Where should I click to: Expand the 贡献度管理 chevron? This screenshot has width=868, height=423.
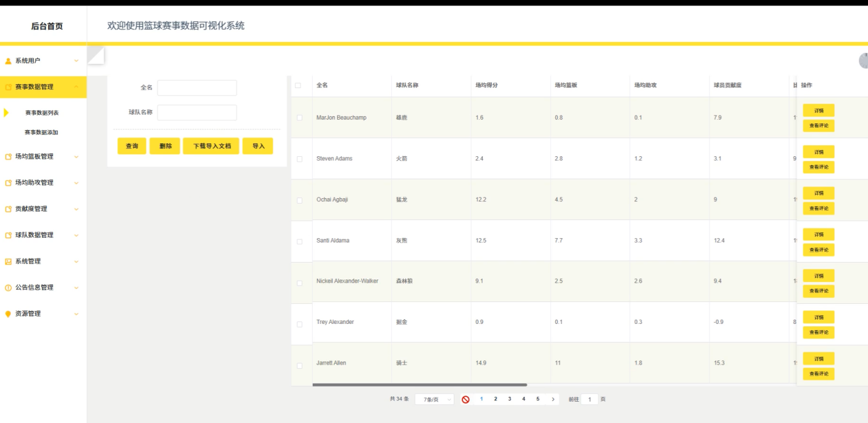(x=77, y=209)
